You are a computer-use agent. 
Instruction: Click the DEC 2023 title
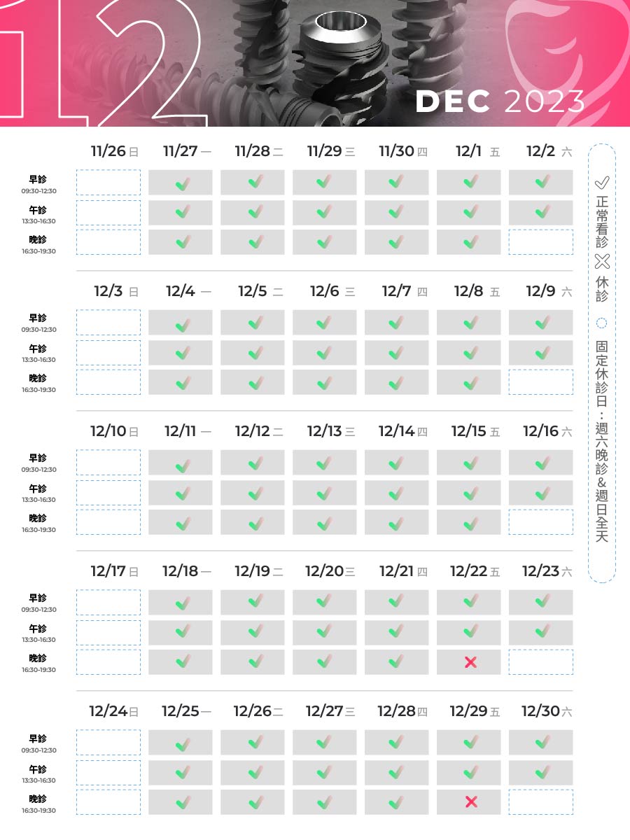(500, 102)
